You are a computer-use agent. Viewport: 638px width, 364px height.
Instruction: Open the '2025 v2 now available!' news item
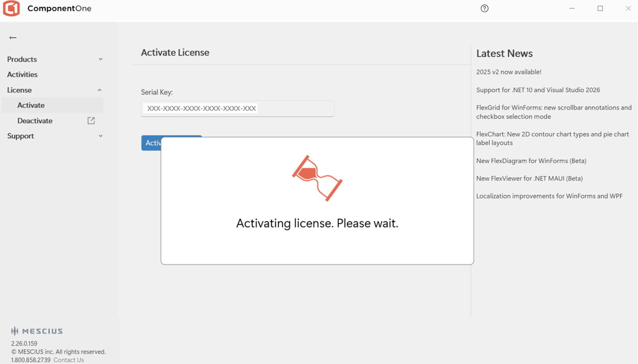click(508, 72)
